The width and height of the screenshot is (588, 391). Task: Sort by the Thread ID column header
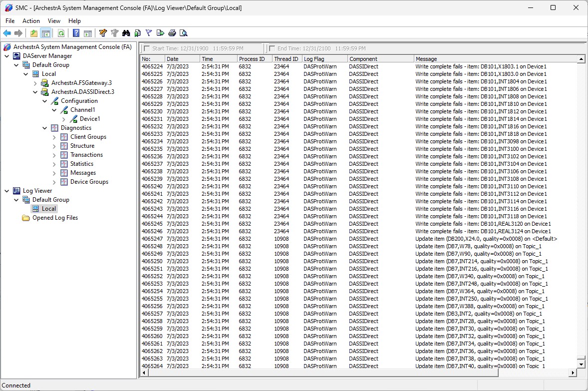pos(287,59)
